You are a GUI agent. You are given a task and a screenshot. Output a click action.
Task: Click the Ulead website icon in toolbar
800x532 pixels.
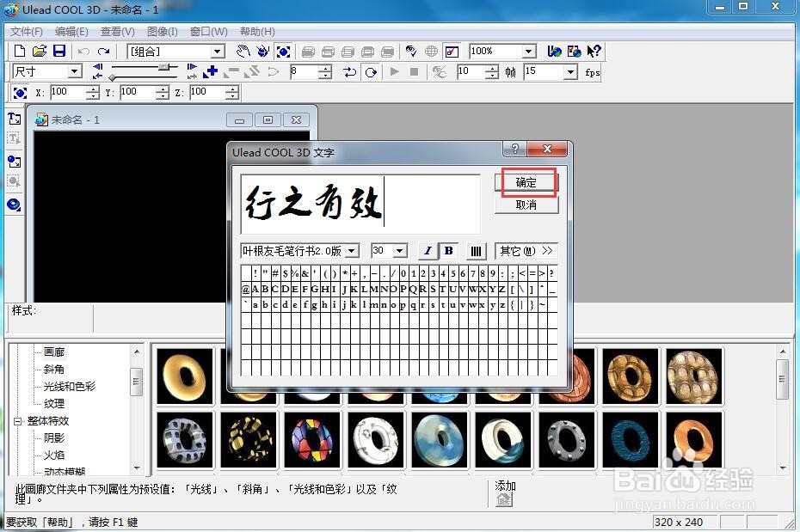(x=555, y=52)
